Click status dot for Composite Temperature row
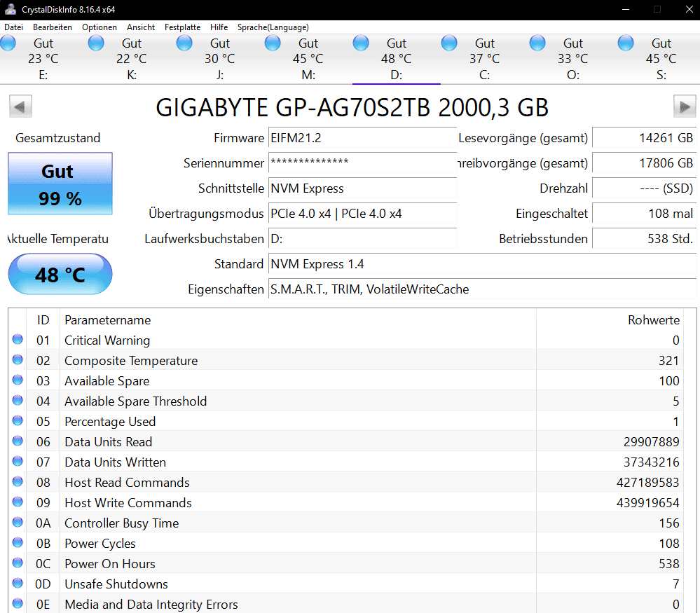Image resolution: width=700 pixels, height=613 pixels. click(18, 359)
